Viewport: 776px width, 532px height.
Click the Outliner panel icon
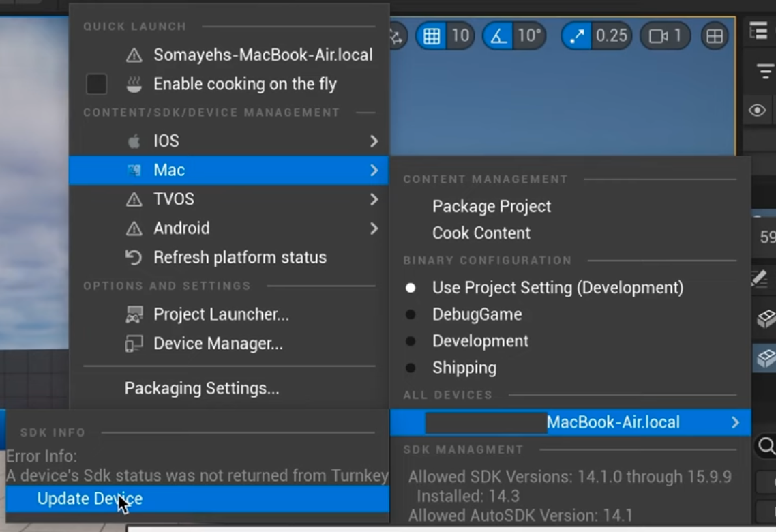758,31
